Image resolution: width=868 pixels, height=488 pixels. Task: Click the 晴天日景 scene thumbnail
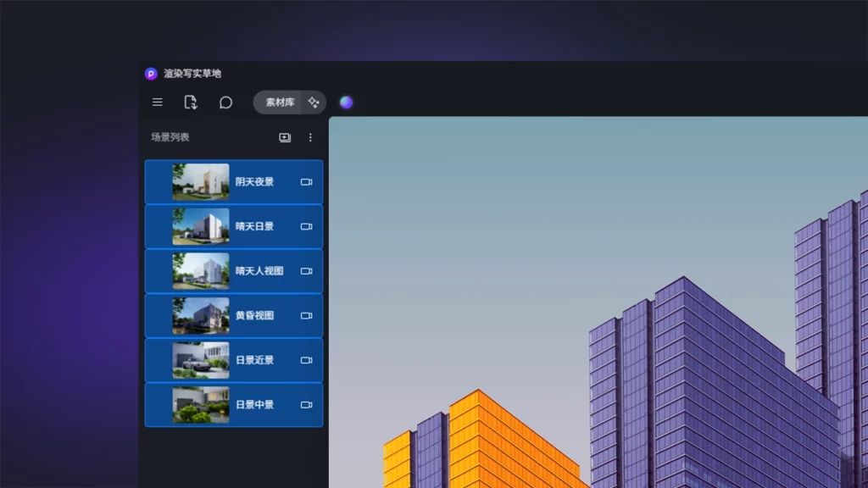(201, 227)
